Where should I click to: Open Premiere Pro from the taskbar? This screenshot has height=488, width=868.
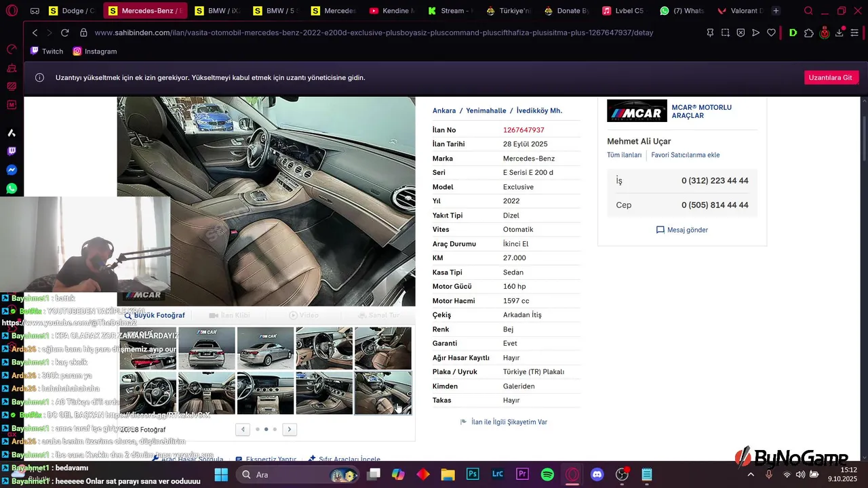[522, 474]
